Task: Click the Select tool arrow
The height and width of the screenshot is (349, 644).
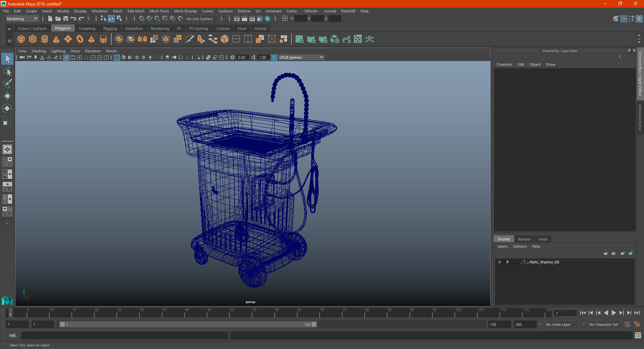Action: pyautogui.click(x=7, y=59)
